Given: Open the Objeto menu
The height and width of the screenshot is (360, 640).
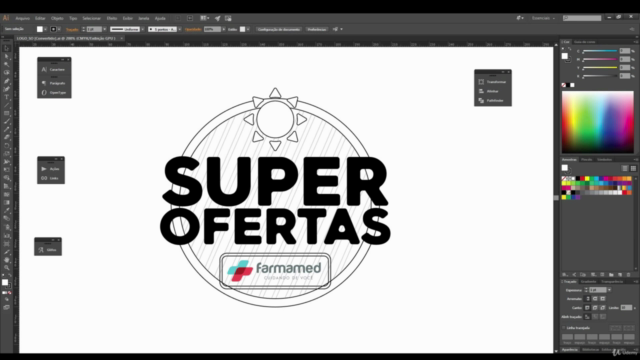Looking at the screenshot, I should coord(57,18).
